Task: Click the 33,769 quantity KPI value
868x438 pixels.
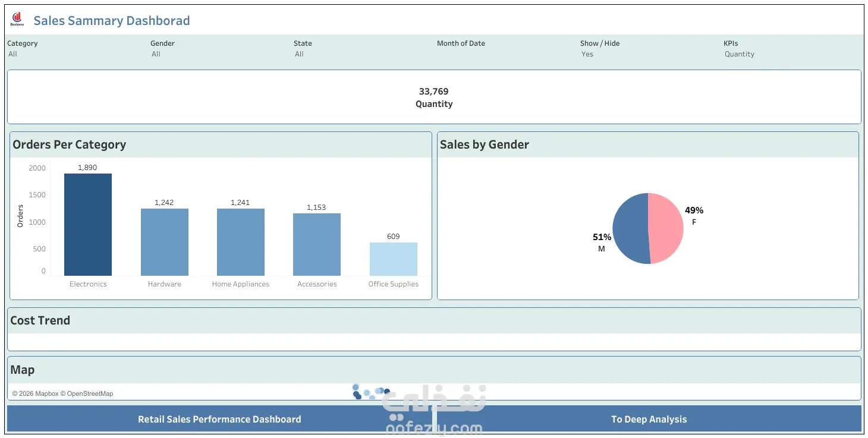Action: (434, 92)
